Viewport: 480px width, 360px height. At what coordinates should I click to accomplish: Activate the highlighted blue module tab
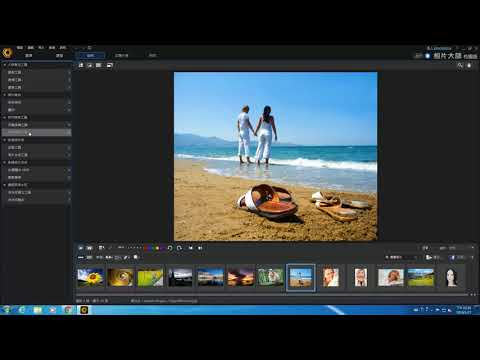(90, 55)
